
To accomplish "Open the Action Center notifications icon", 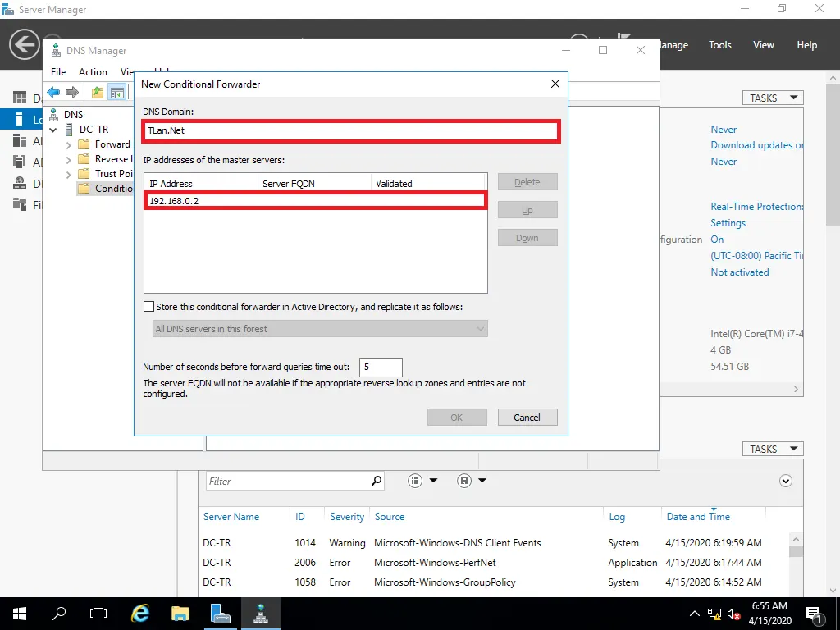I will [x=814, y=614].
